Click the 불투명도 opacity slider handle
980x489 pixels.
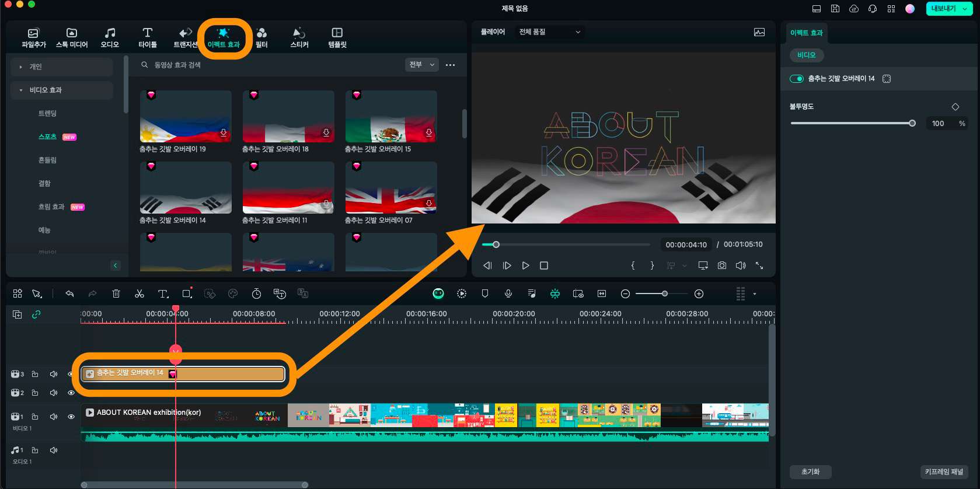click(x=912, y=123)
